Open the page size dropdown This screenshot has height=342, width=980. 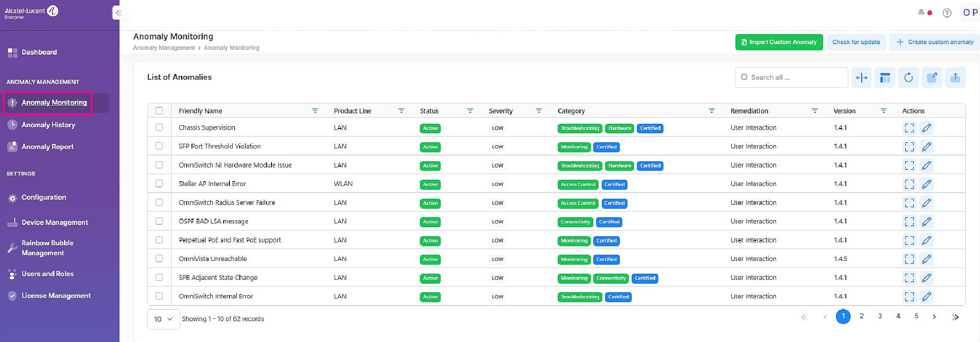(x=163, y=319)
